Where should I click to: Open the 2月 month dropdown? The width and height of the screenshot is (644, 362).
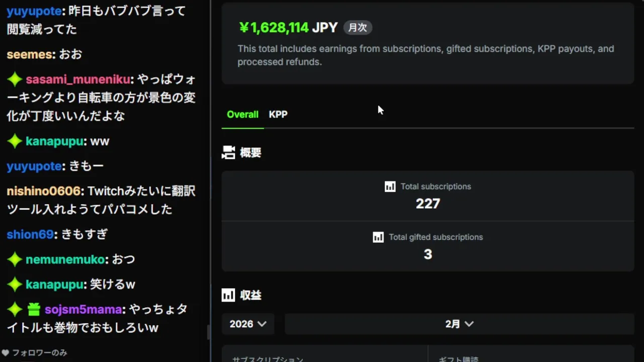click(459, 324)
